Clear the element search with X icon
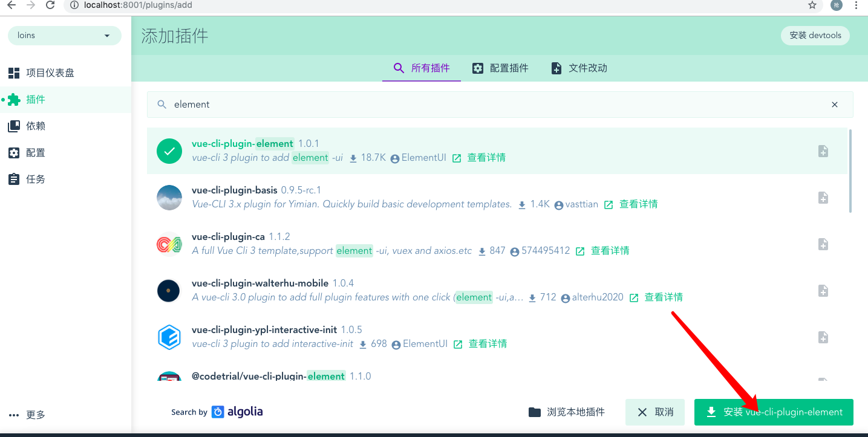This screenshot has height=437, width=868. click(835, 105)
